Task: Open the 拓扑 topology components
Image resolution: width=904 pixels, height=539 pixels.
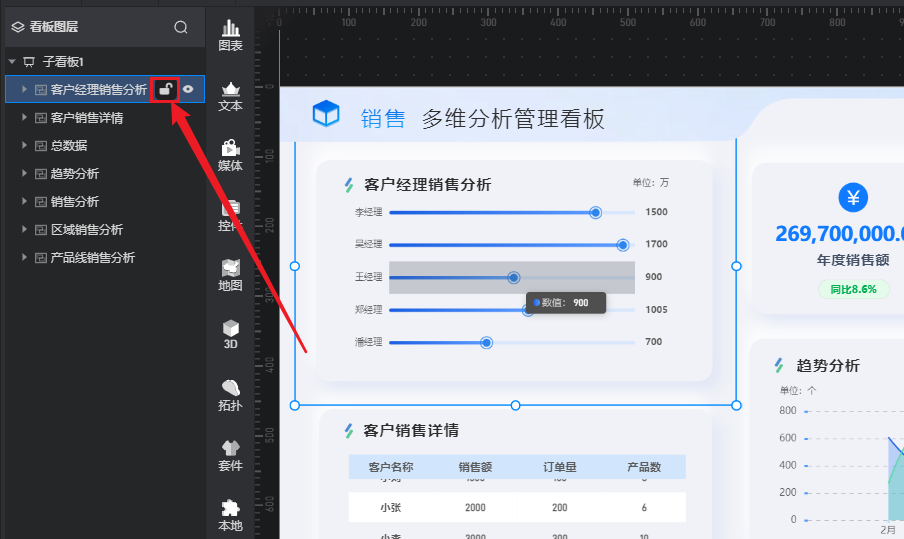Action: pos(231,395)
